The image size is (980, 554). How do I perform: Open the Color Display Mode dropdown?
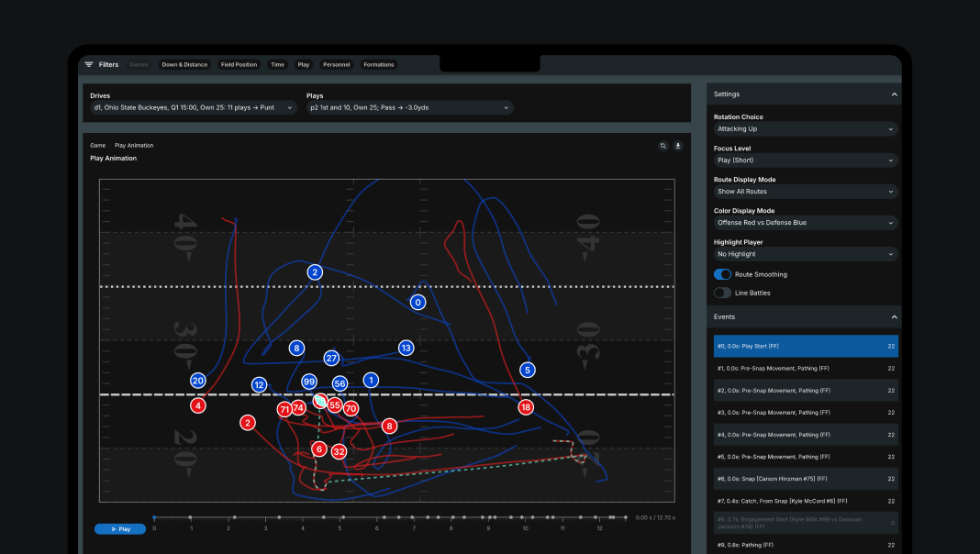805,223
